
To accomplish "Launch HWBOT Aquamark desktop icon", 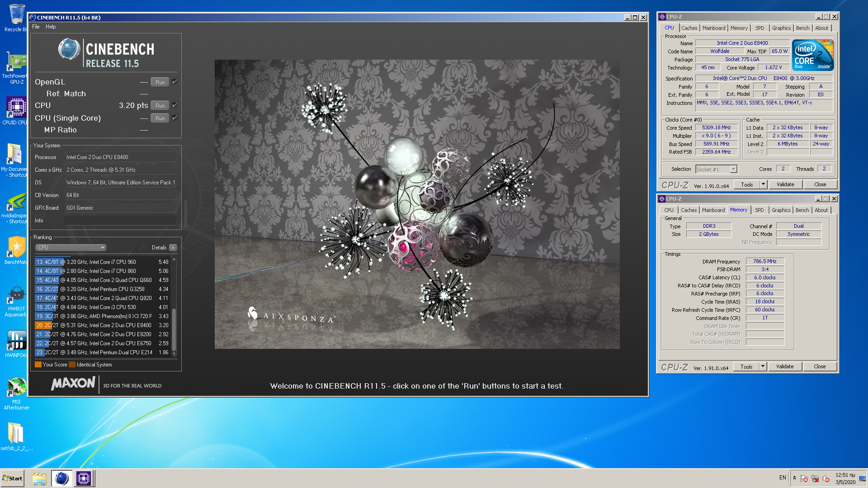I will [x=16, y=301].
